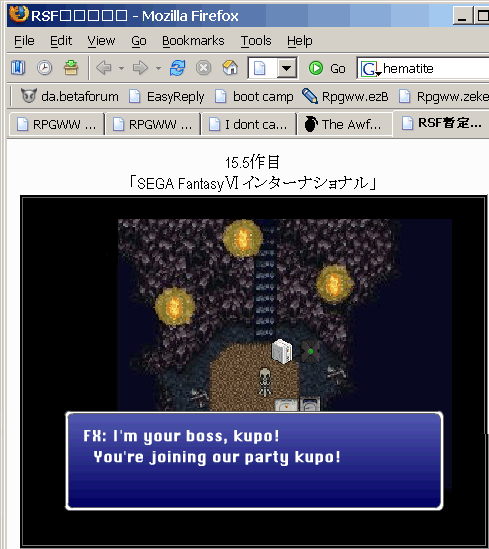This screenshot has width=489, height=549.
Task: Open the history clock icon
Action: pyautogui.click(x=44, y=68)
